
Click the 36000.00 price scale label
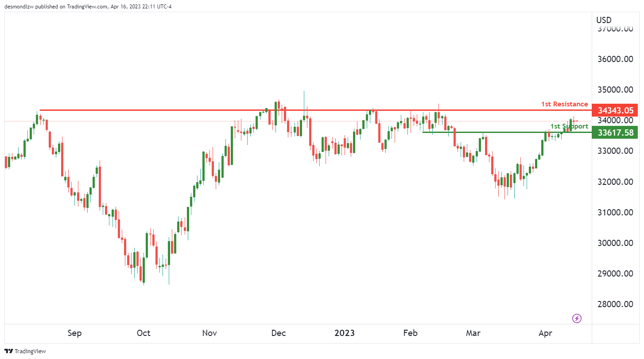coord(615,59)
